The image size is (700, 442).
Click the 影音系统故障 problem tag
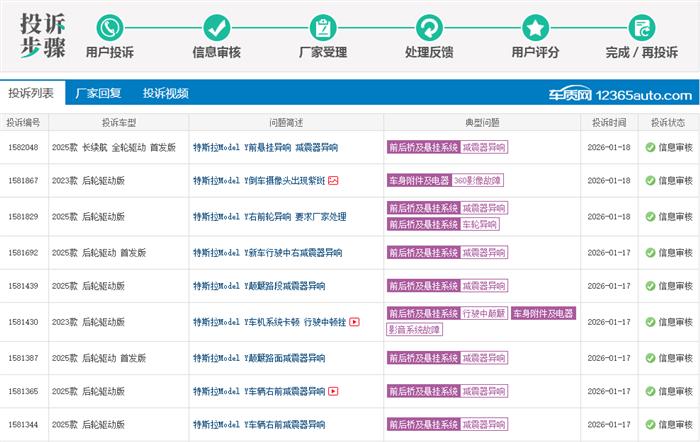415,329
